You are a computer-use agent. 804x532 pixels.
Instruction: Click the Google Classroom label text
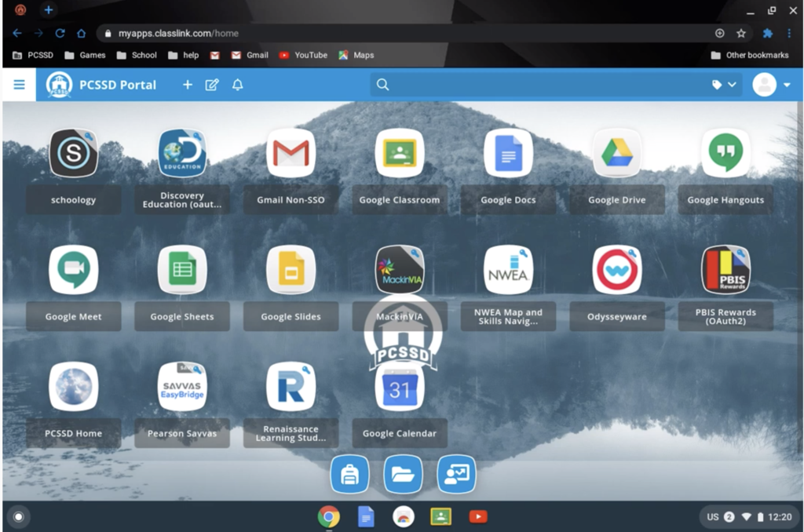[x=400, y=200]
